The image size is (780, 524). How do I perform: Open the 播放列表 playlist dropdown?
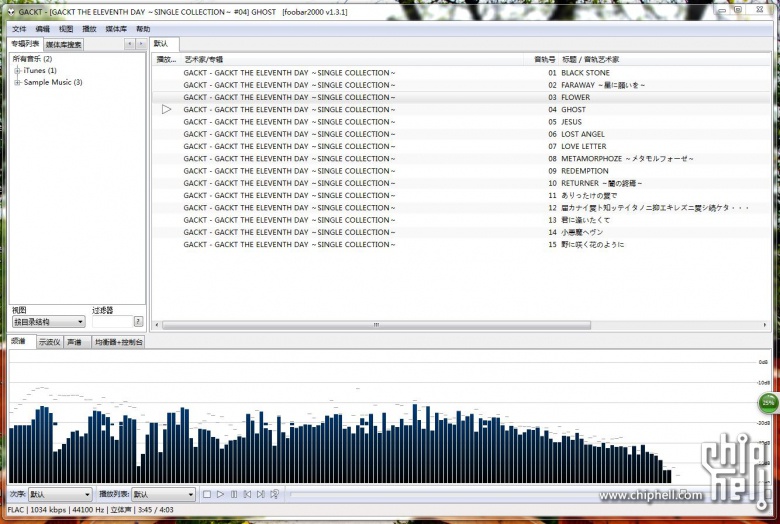(163, 494)
